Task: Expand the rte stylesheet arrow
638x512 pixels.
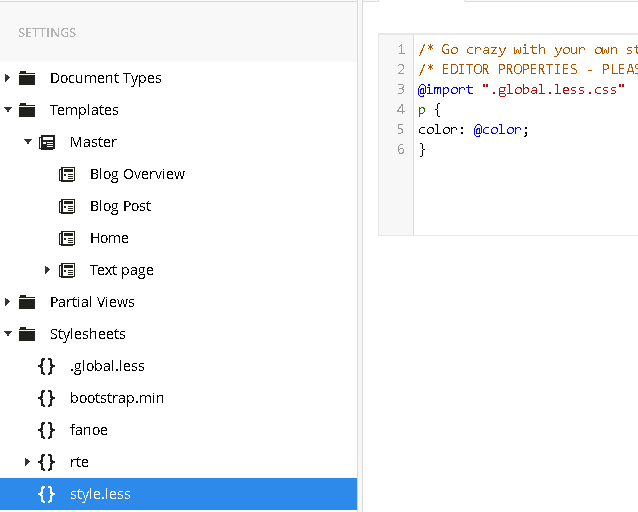Action: click(x=27, y=462)
